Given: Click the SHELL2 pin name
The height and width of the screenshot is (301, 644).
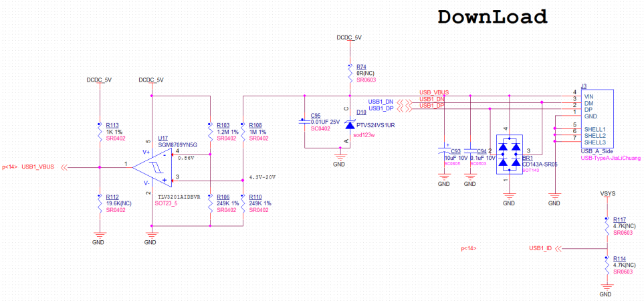Looking at the screenshot, I should (x=595, y=136).
